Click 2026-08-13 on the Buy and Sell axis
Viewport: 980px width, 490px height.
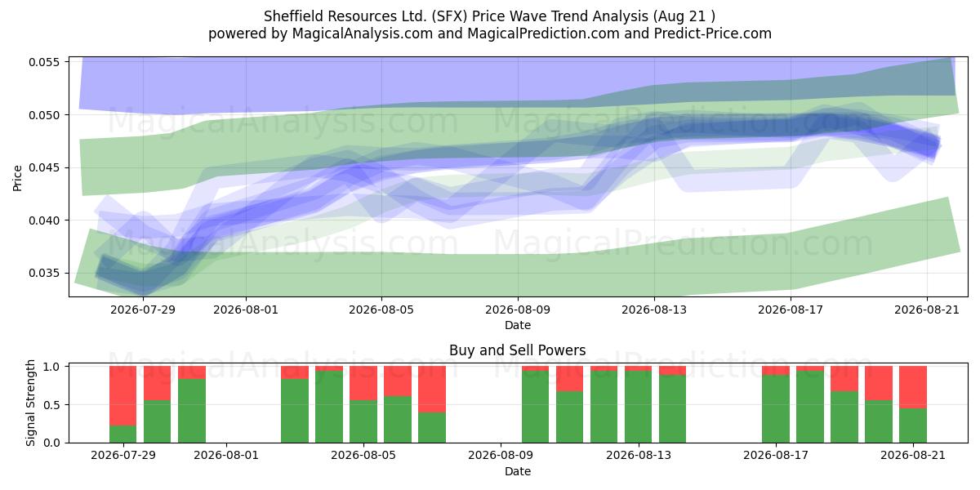pos(639,457)
